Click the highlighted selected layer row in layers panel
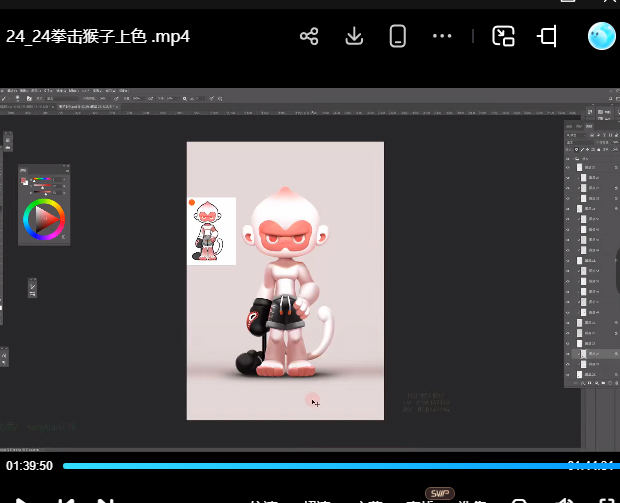The height and width of the screenshot is (503, 620). pyautogui.click(x=592, y=353)
